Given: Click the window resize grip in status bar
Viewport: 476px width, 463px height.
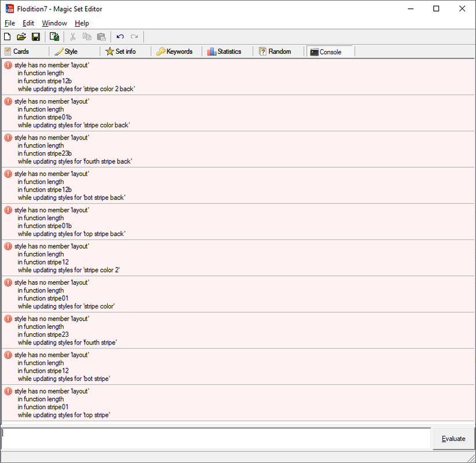Looking at the screenshot, I should (471, 458).
